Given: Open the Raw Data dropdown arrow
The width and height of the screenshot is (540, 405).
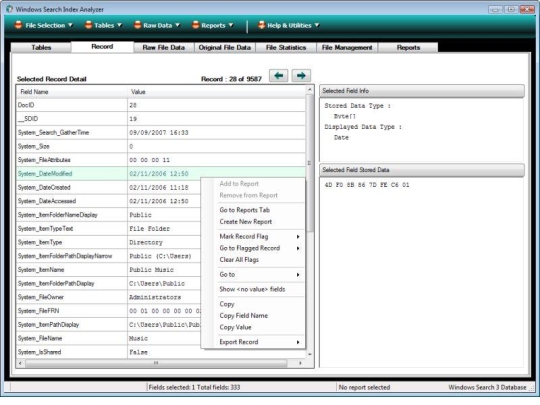Looking at the screenshot, I should pyautogui.click(x=177, y=25).
